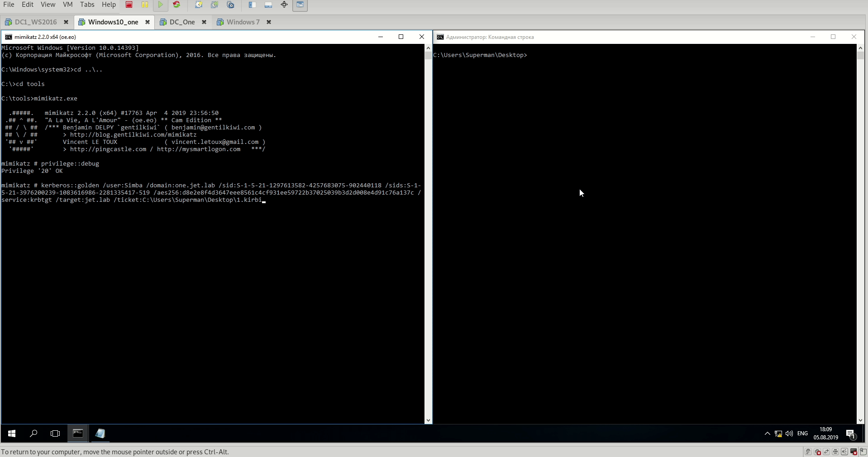Click the mimikatz window scrollbar up arrow
Image resolution: width=868 pixels, height=457 pixels.
pos(428,48)
